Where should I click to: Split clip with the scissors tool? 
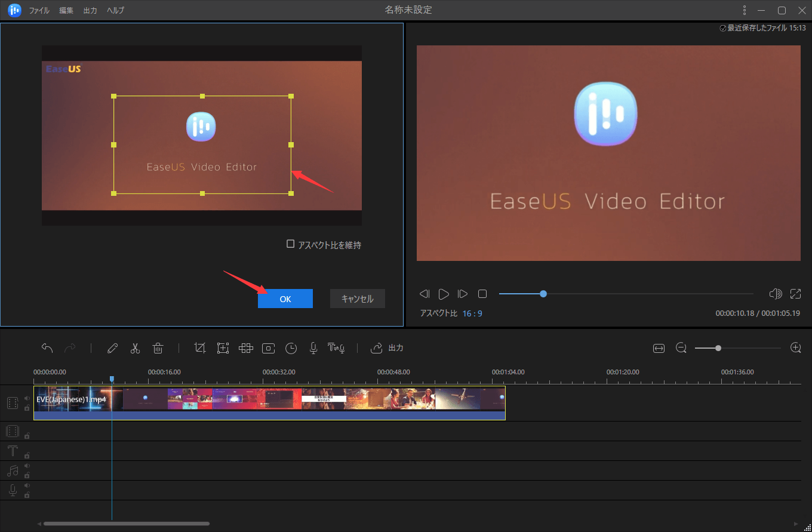135,348
